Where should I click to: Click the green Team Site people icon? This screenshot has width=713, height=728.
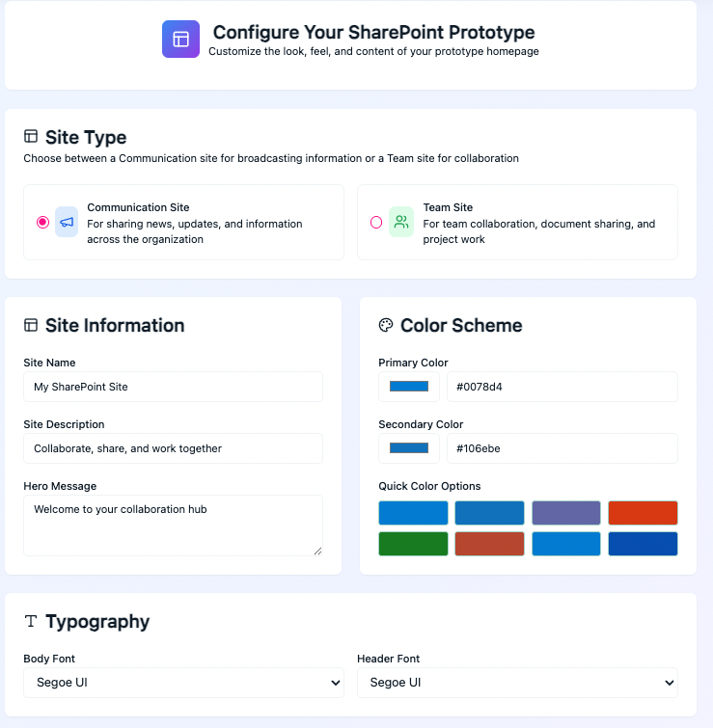pyautogui.click(x=401, y=222)
